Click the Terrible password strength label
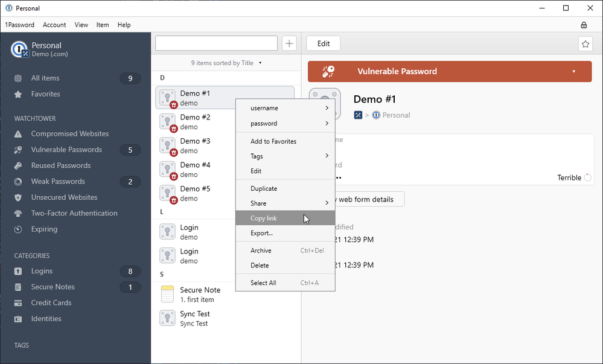The width and height of the screenshot is (603, 364). pyautogui.click(x=569, y=177)
